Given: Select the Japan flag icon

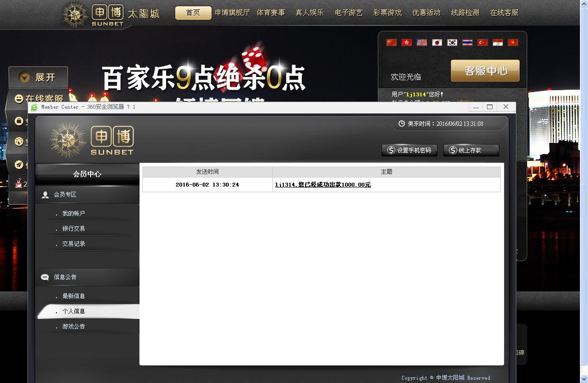Looking at the screenshot, I should tap(437, 42).
